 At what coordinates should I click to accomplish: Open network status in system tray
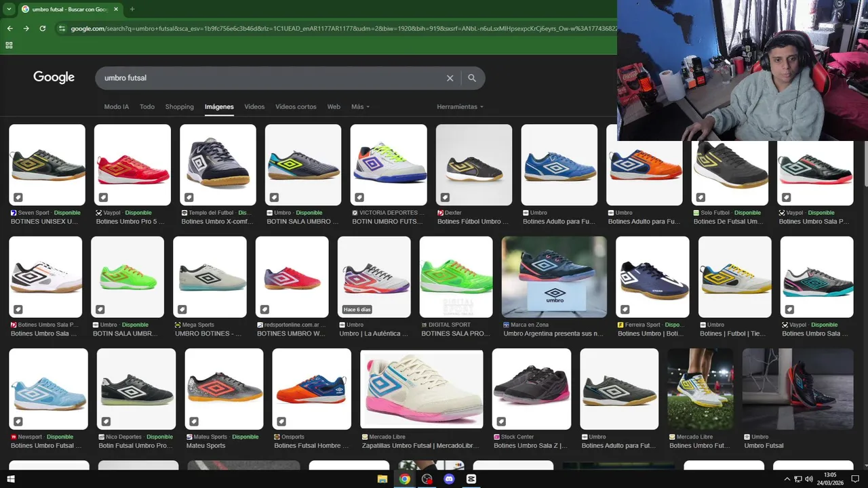[798, 479]
